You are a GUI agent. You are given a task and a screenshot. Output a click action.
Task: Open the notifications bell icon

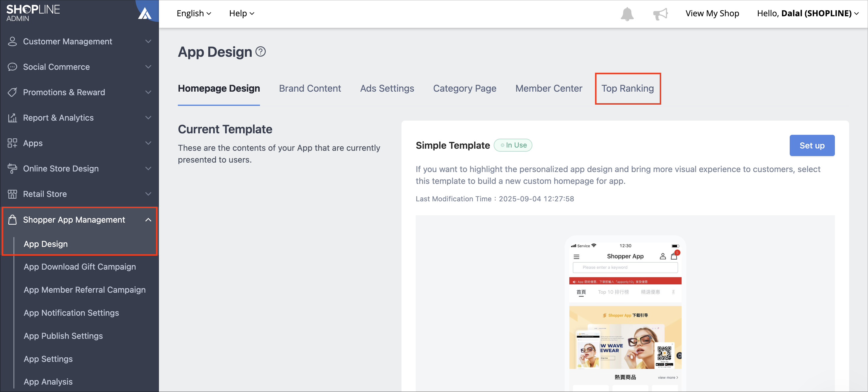pos(627,14)
